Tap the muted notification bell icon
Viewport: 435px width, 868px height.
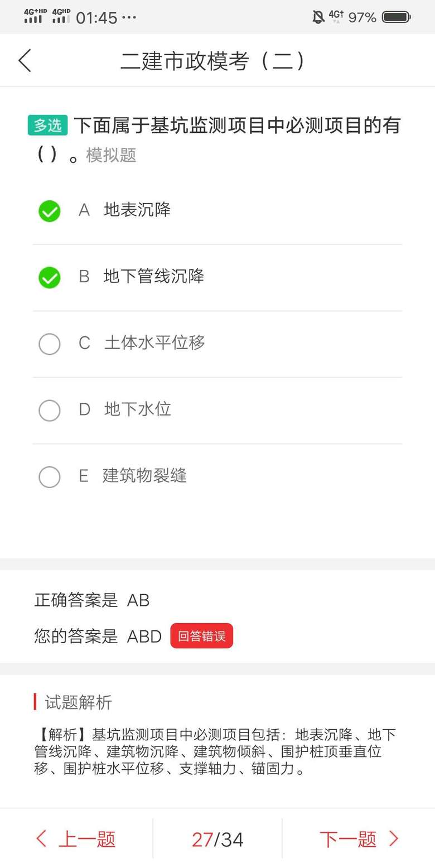tap(318, 17)
